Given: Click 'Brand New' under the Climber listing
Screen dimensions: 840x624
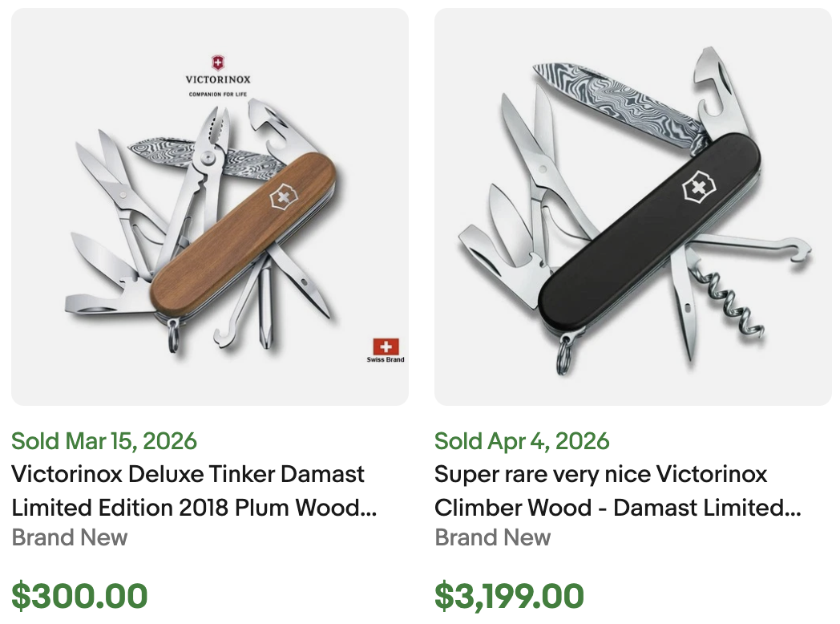Looking at the screenshot, I should click(492, 538).
